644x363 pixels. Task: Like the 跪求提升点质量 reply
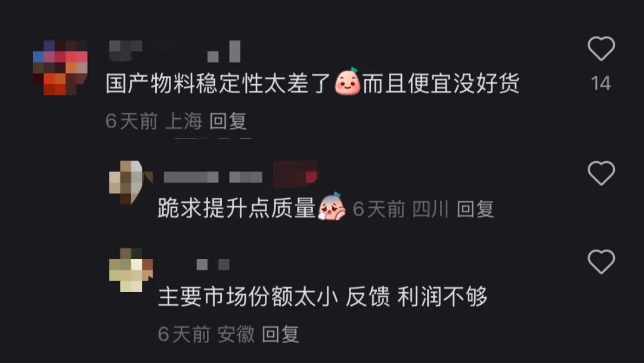(x=601, y=173)
